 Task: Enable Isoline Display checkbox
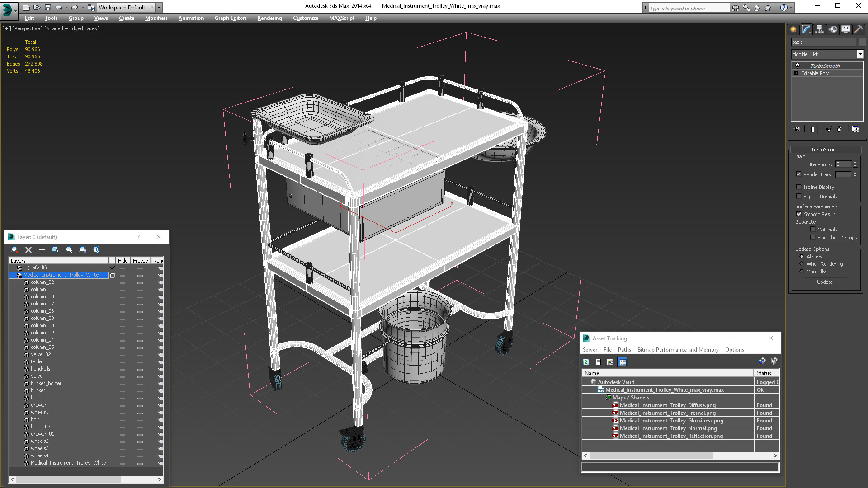(x=798, y=187)
